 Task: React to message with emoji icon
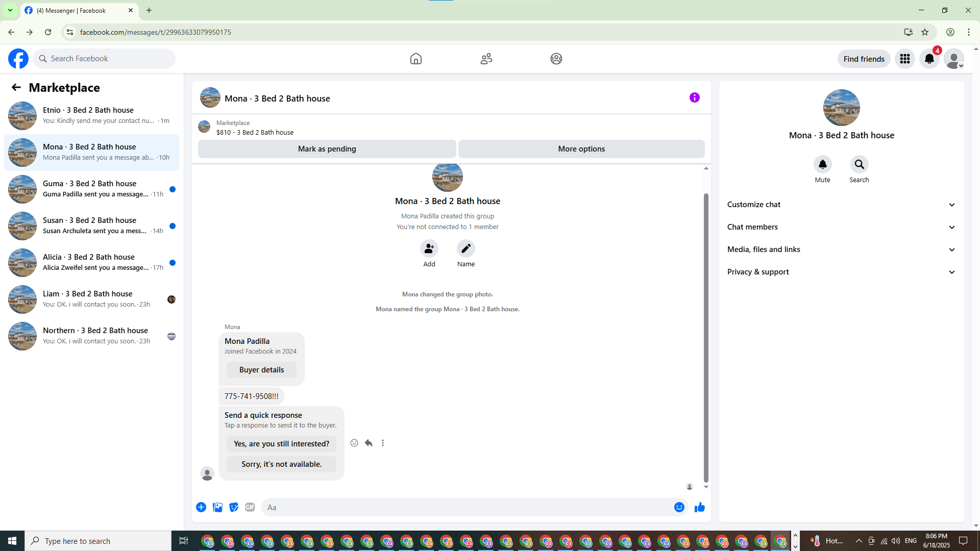(354, 443)
